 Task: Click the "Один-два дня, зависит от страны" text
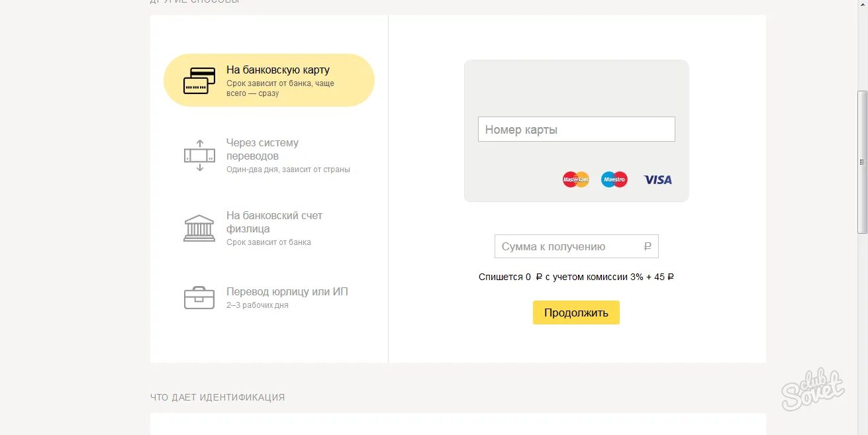click(288, 169)
